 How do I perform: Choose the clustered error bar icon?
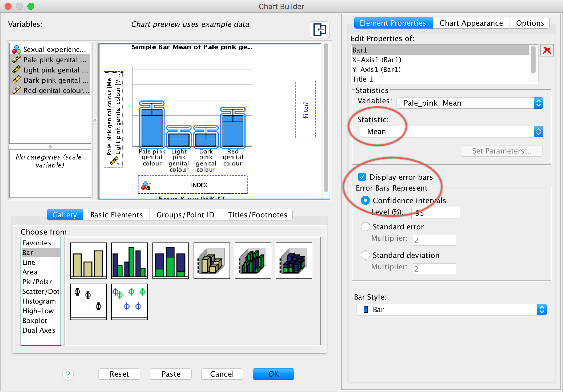point(129,302)
